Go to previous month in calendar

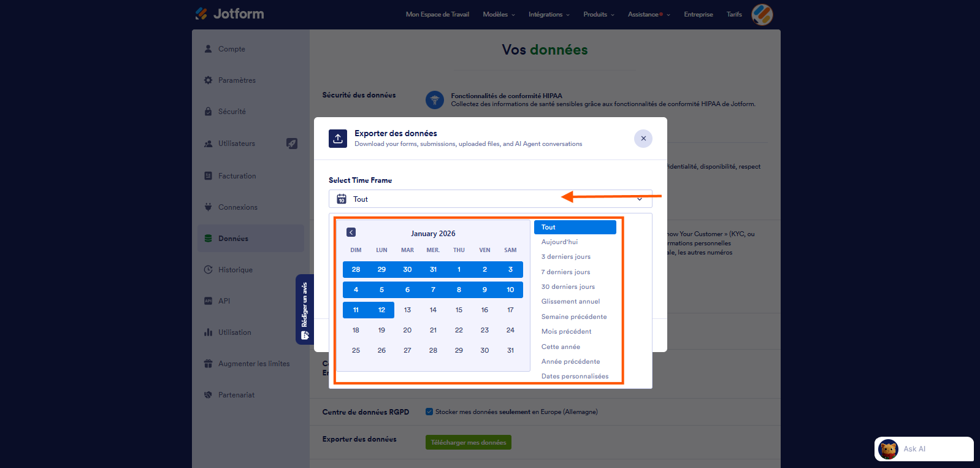point(351,232)
